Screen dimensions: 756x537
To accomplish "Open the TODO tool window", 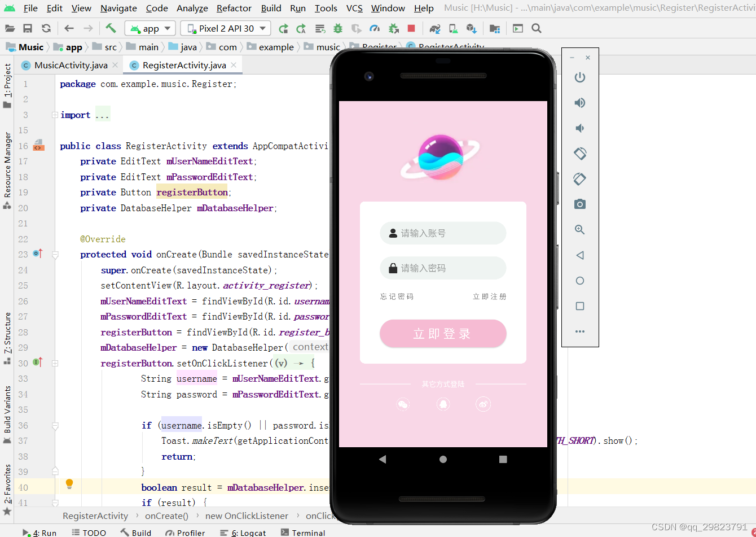I will tap(89, 532).
